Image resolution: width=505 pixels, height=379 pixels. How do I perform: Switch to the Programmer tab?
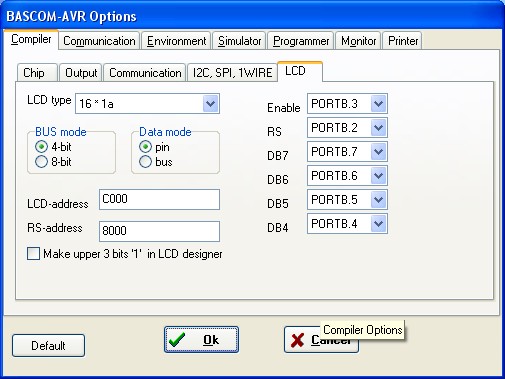pos(301,41)
